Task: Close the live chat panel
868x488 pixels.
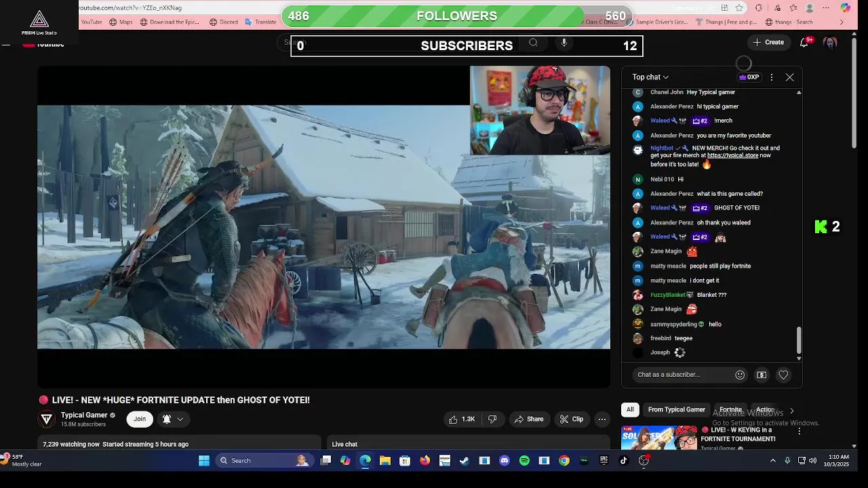Action: pyautogui.click(x=790, y=77)
